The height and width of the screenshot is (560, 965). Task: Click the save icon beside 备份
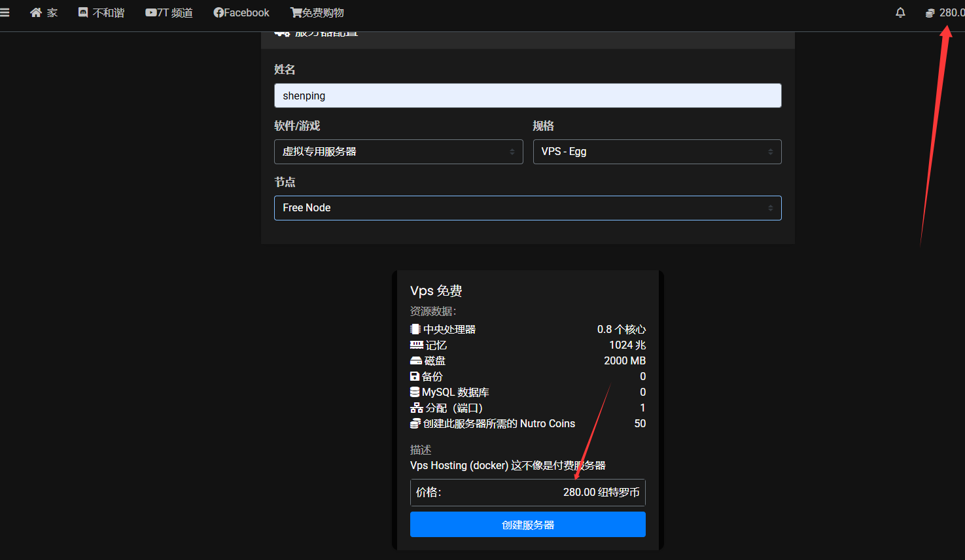click(414, 376)
